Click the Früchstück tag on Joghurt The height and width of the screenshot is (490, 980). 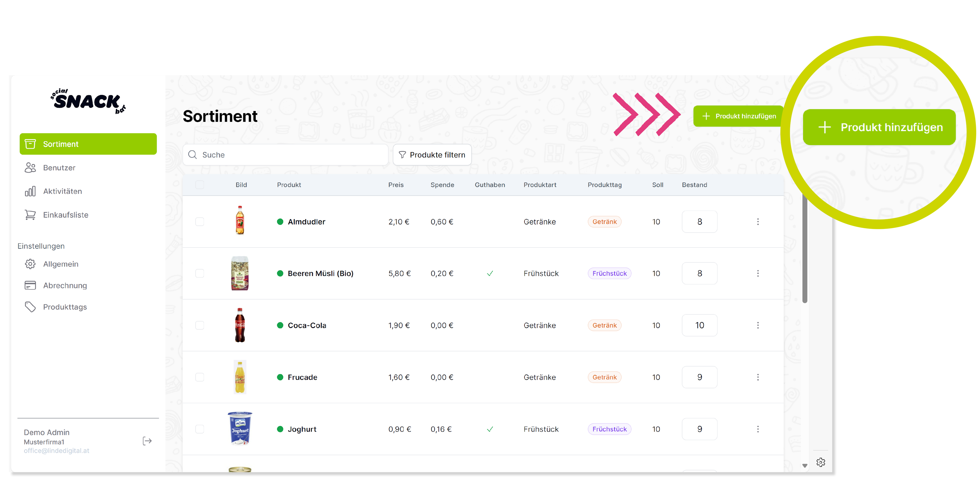(x=609, y=429)
